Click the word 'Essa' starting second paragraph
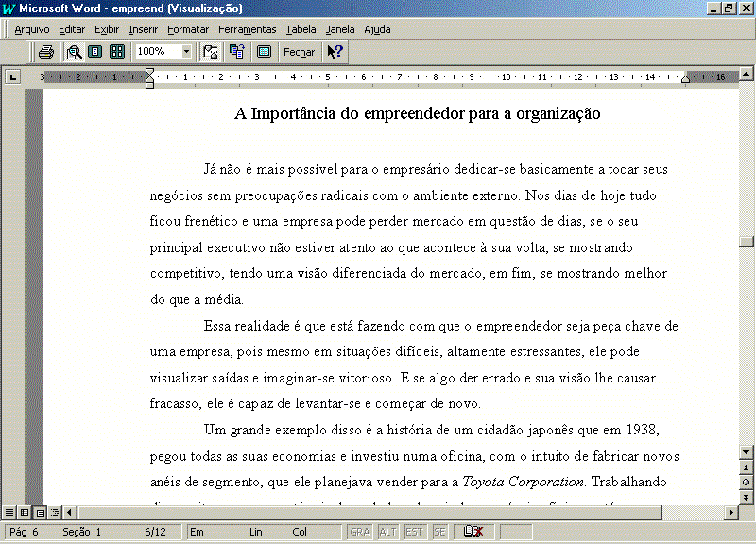 pos(217,326)
